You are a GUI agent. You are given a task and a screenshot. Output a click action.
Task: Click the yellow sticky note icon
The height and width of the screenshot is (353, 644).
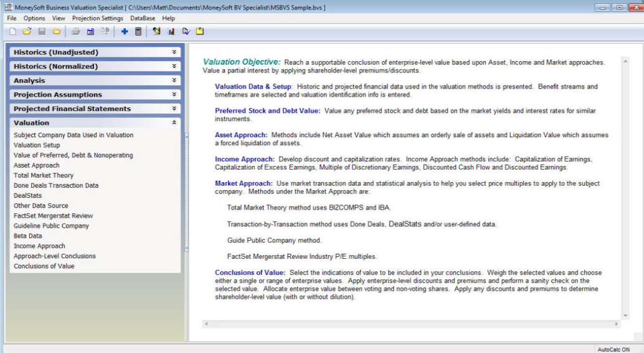[200, 31]
